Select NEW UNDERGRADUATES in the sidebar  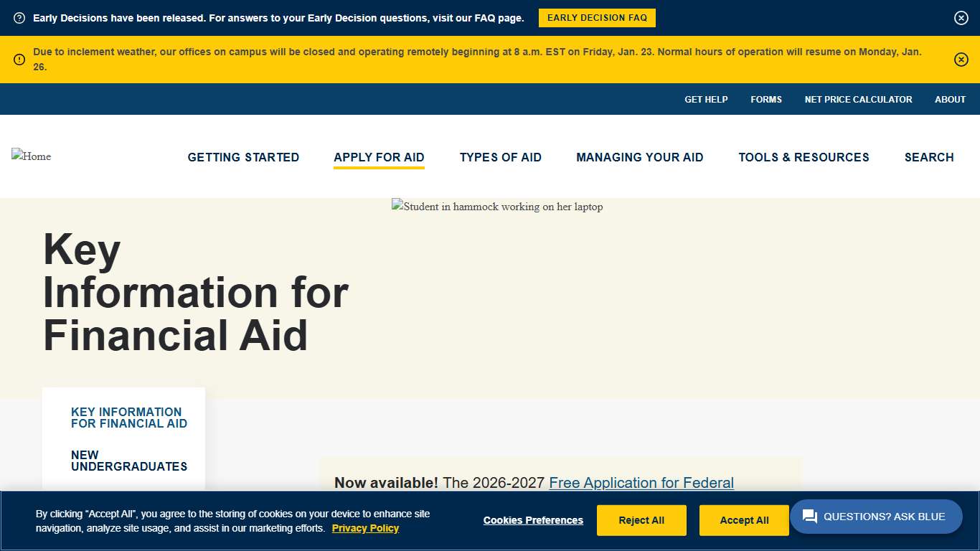[128, 461]
